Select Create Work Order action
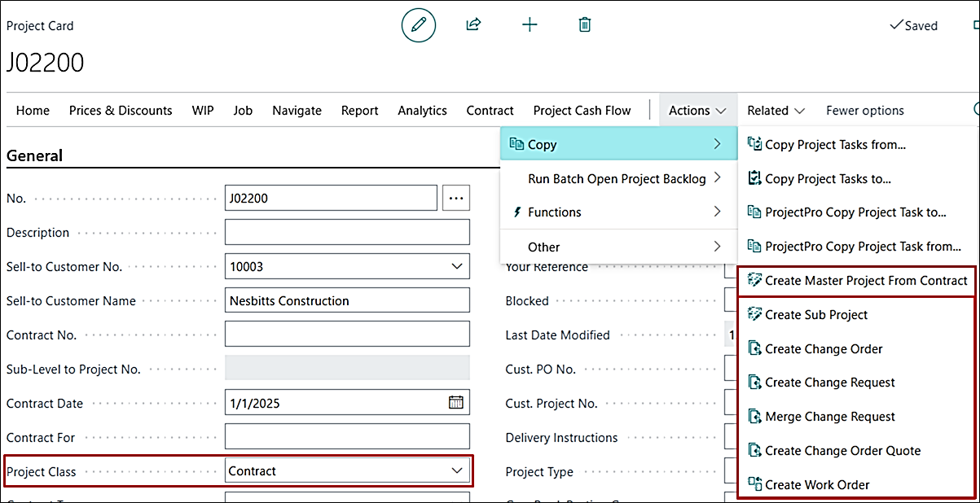The image size is (980, 503). pyautogui.click(x=817, y=484)
